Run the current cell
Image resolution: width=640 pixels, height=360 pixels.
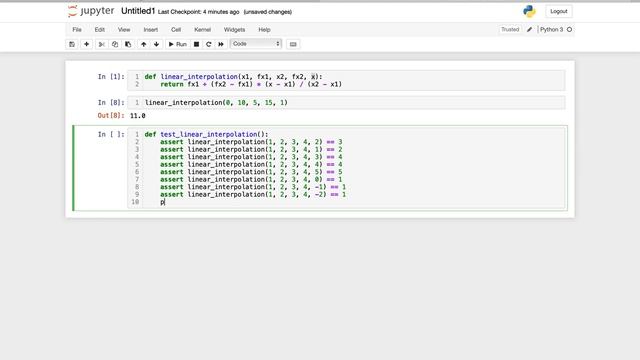click(178, 44)
